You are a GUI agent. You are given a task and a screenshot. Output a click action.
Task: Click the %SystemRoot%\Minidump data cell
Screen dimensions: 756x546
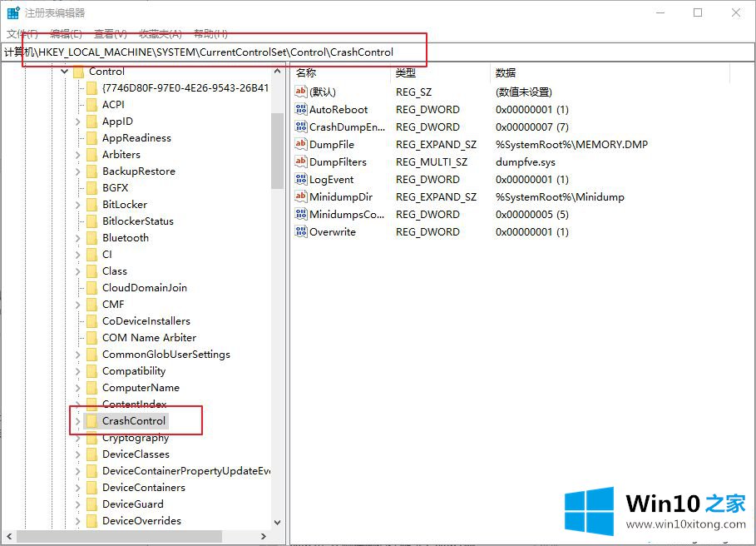[x=560, y=196]
